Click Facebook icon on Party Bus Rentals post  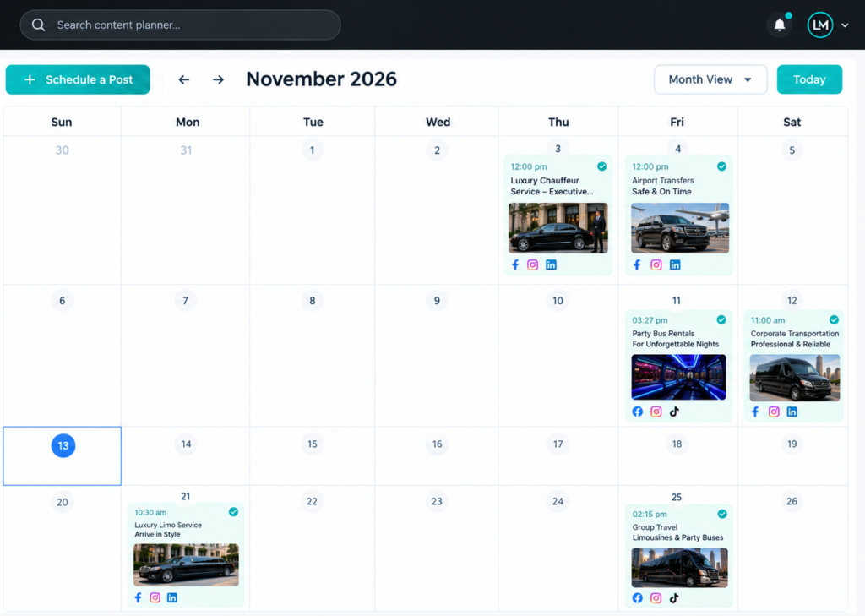tap(637, 412)
